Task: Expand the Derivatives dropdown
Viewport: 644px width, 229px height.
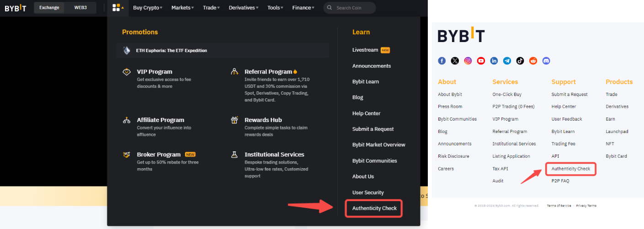Action: [244, 8]
